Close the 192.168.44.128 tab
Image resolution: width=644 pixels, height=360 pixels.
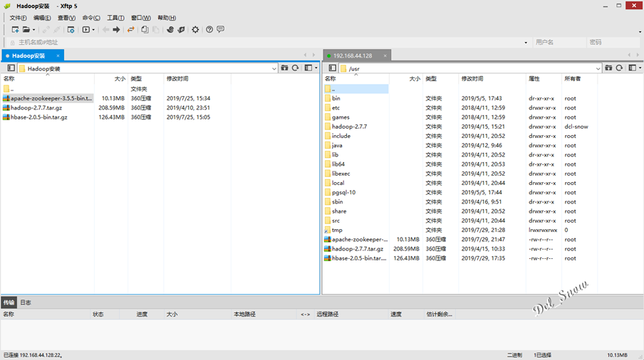pyautogui.click(x=385, y=55)
